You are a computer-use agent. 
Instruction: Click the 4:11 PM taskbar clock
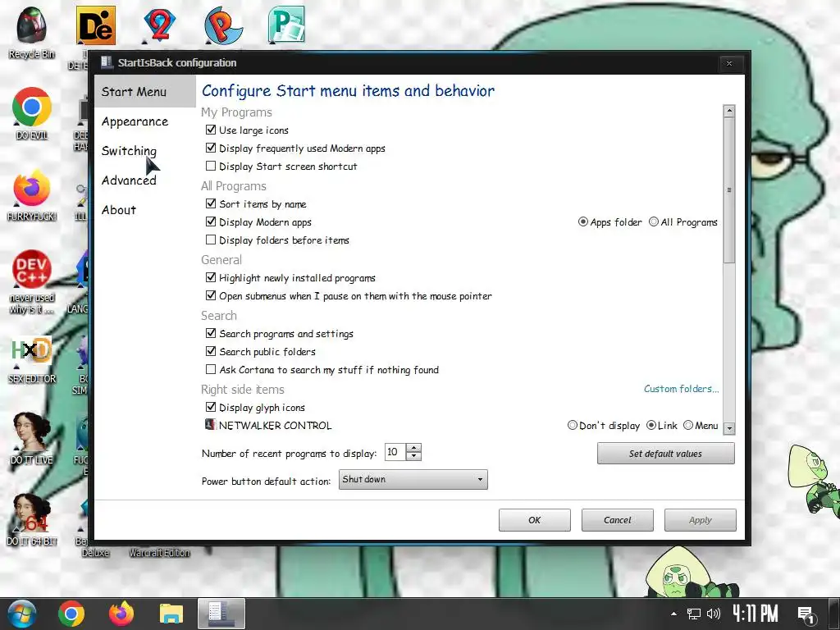[756, 614]
